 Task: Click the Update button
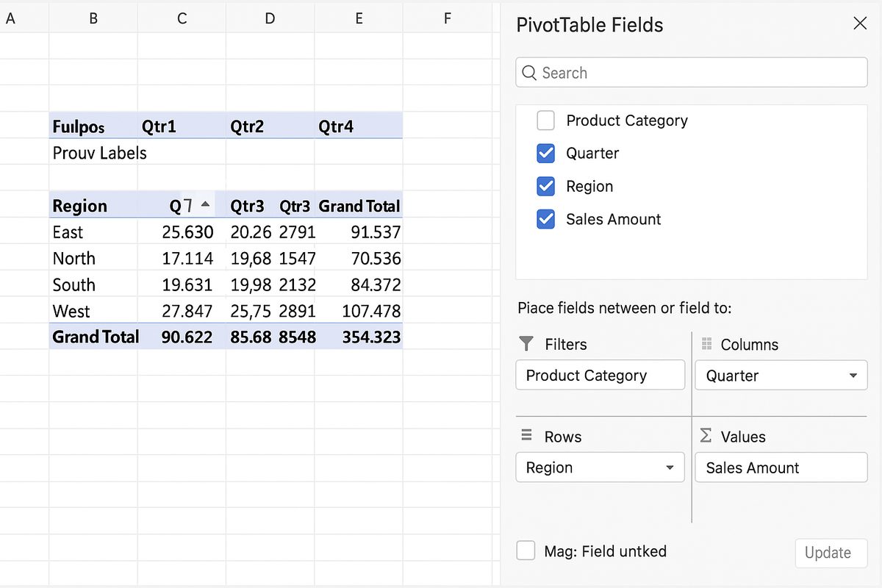tap(831, 553)
